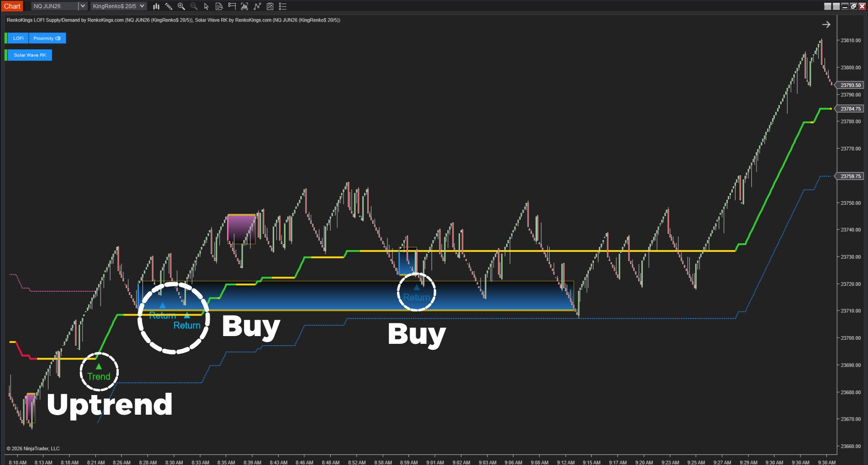
Task: Toggle Proximity sound alert button
Action: (47, 38)
